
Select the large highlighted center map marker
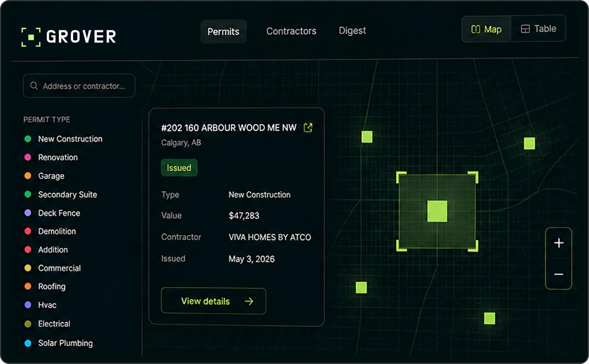pyautogui.click(x=437, y=211)
